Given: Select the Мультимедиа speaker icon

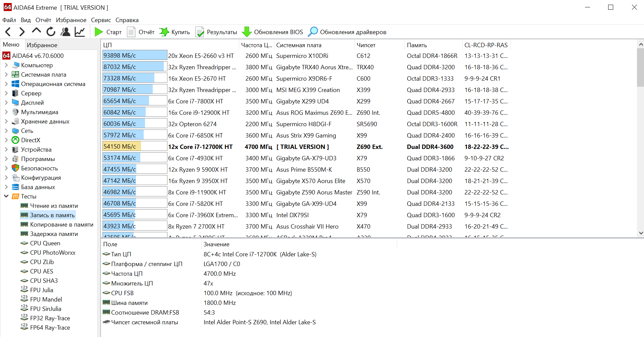Looking at the screenshot, I should (15, 112).
